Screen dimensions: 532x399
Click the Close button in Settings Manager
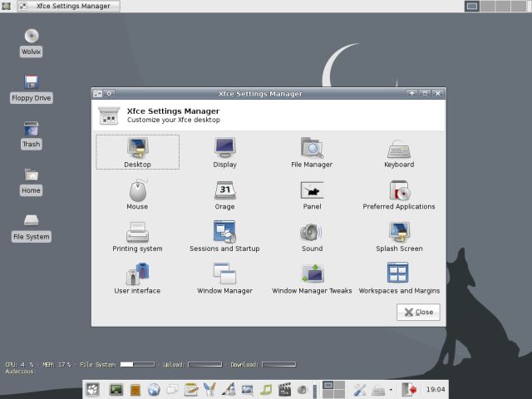418,313
